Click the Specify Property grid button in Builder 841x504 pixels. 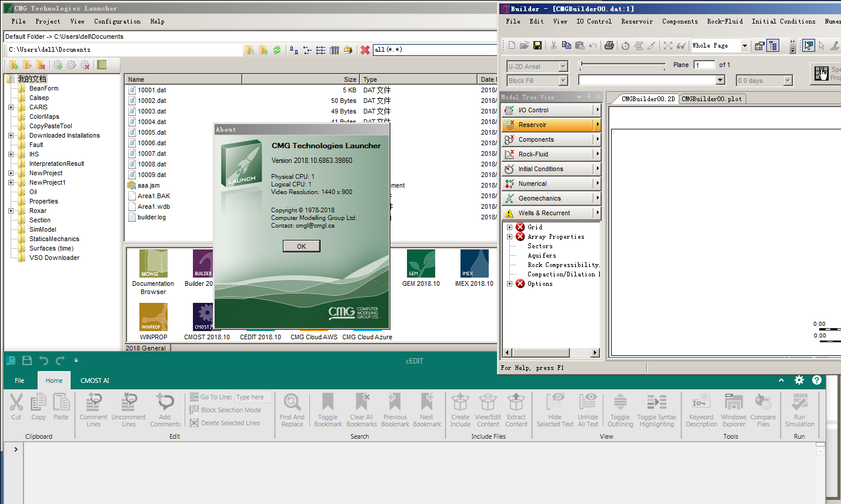pyautogui.click(x=826, y=74)
